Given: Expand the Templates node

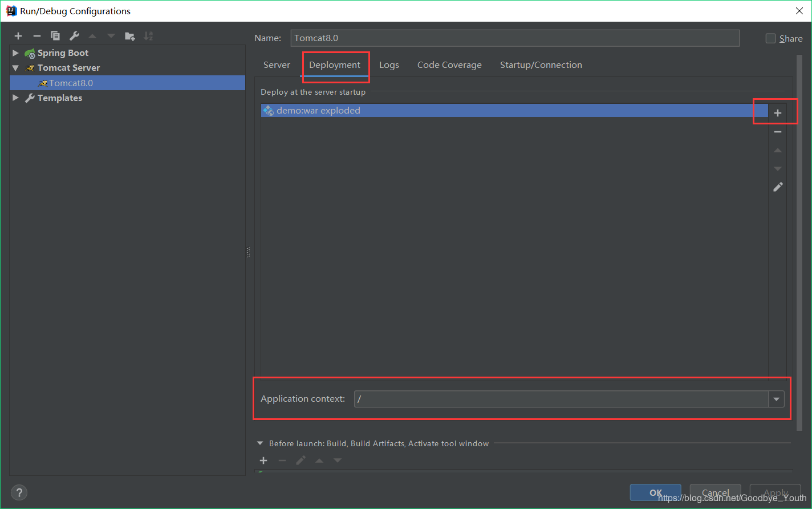Looking at the screenshot, I should click(15, 98).
